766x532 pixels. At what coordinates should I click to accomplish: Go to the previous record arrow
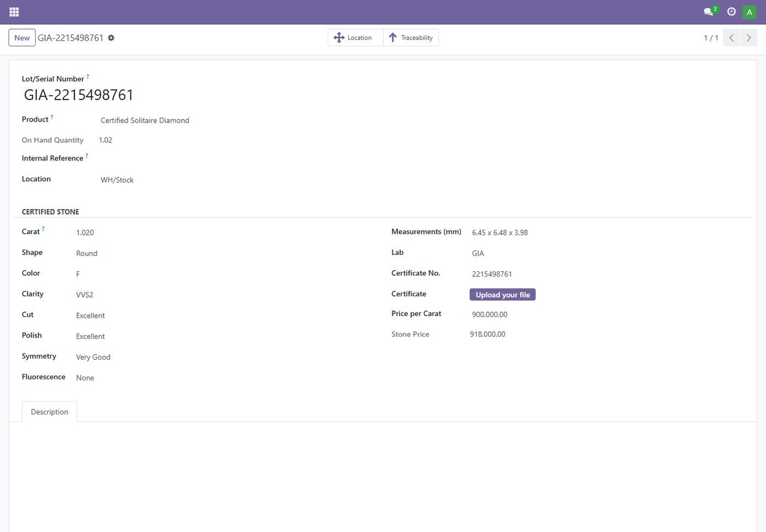click(732, 38)
